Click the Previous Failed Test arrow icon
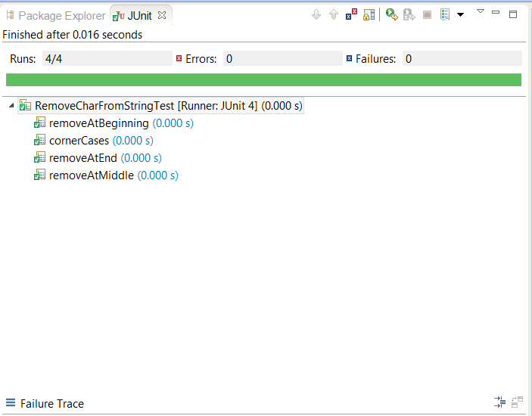The width and height of the screenshot is (532, 416). [334, 14]
